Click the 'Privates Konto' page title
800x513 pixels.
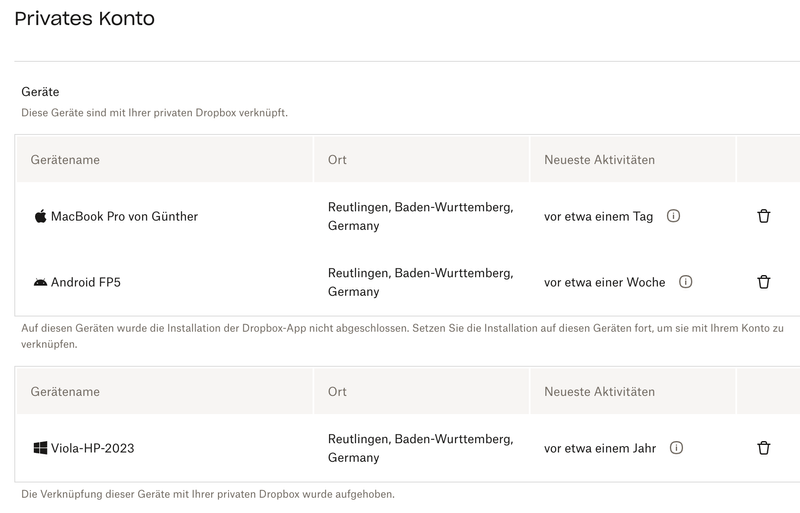click(x=84, y=18)
